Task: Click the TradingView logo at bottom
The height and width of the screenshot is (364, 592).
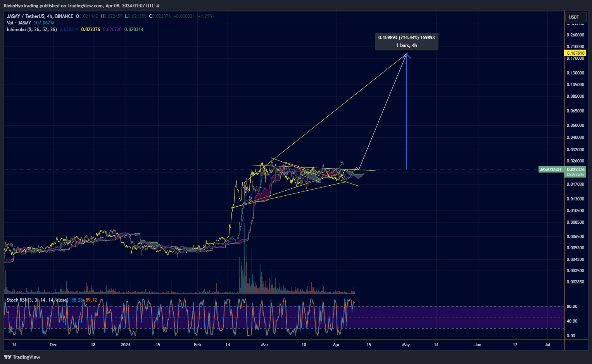Action: [22, 357]
